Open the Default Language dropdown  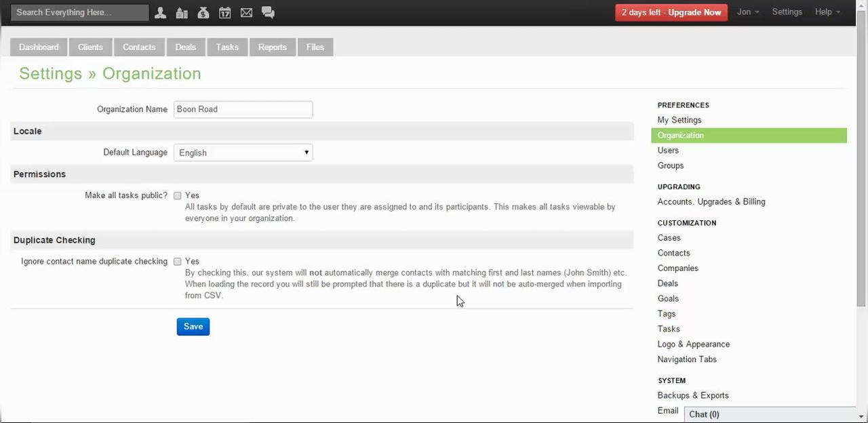coord(243,153)
